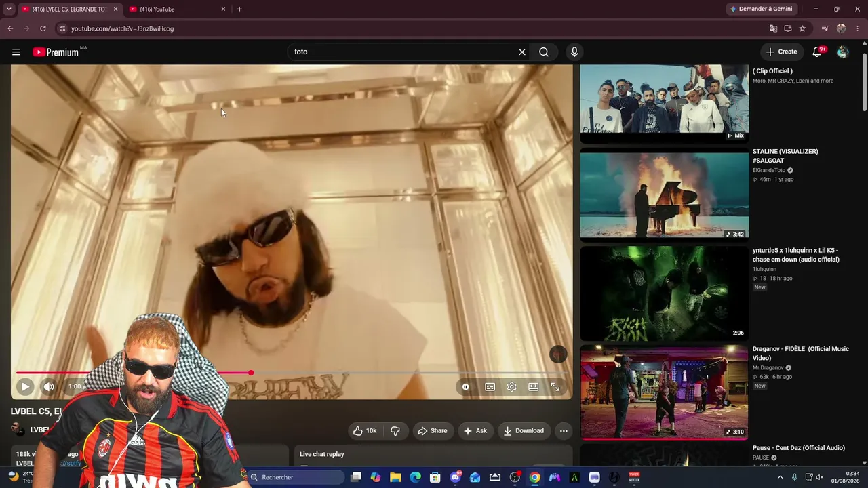This screenshot has width=868, height=488.
Task: Click Demander à Gemini button
Action: tap(761, 9)
